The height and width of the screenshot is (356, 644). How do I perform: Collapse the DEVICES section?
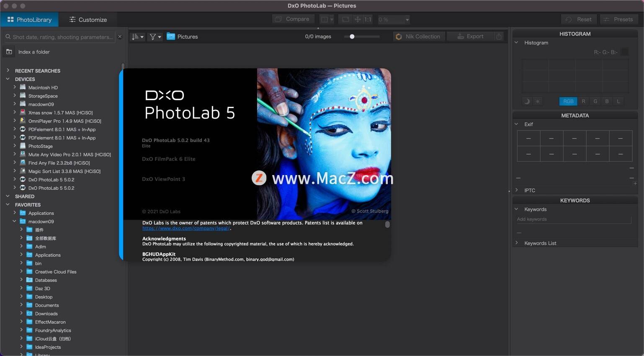(8, 79)
